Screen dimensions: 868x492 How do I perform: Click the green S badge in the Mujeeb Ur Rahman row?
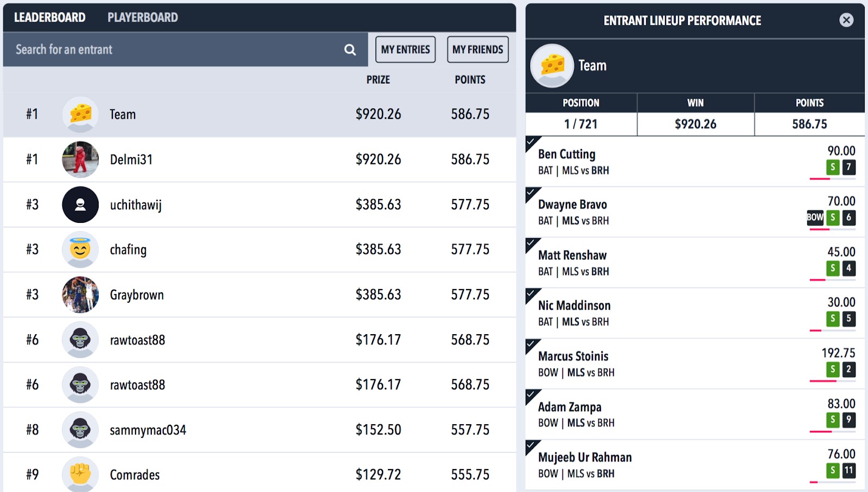833,470
